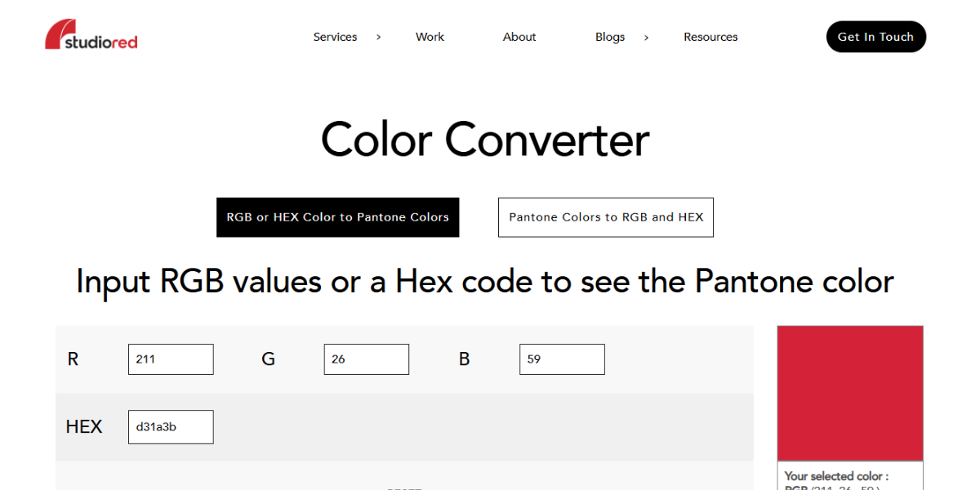This screenshot has height=490, width=980.
Task: Open the Blogs menu item
Action: (x=610, y=37)
